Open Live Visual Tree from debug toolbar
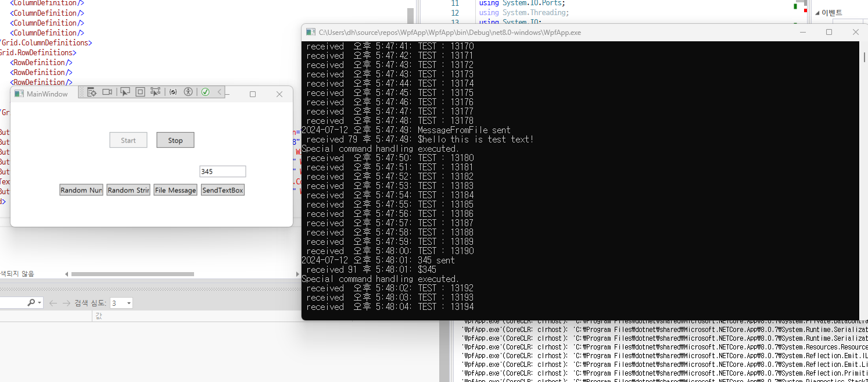 [91, 92]
